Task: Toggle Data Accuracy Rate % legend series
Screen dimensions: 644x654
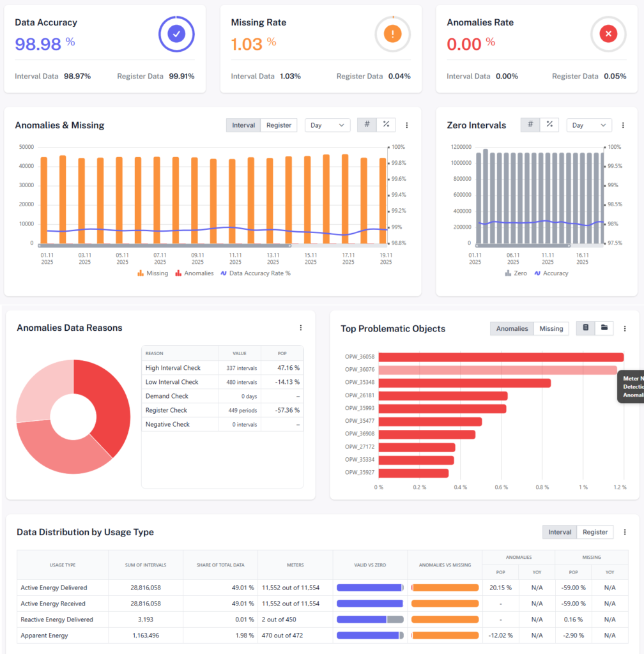Action: [x=256, y=273]
